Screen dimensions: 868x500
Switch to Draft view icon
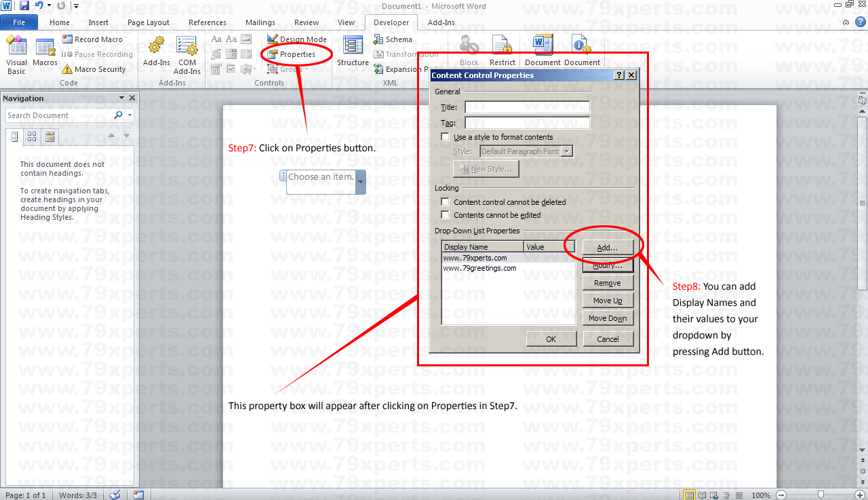739,495
